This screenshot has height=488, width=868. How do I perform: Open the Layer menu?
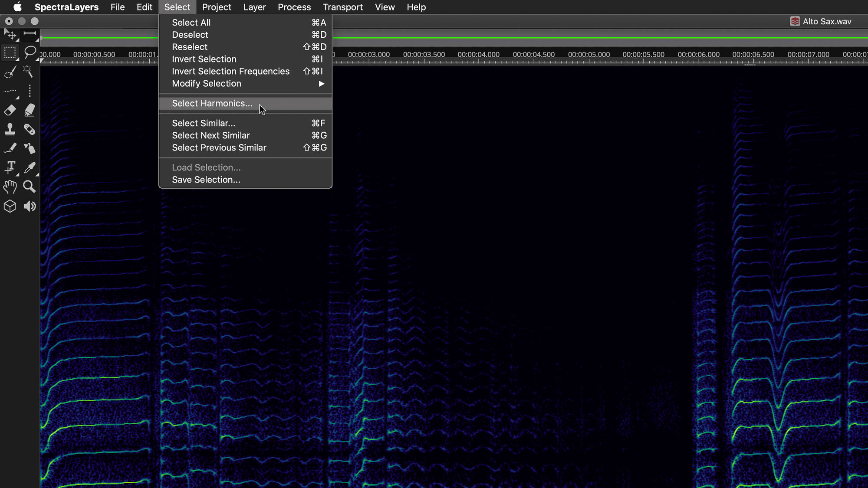pyautogui.click(x=254, y=7)
